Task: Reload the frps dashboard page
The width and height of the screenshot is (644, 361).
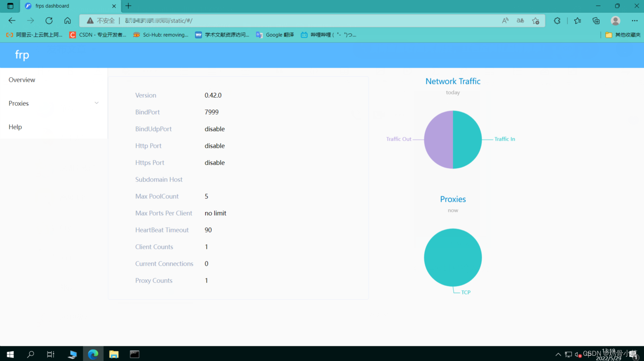Action: pos(49,21)
